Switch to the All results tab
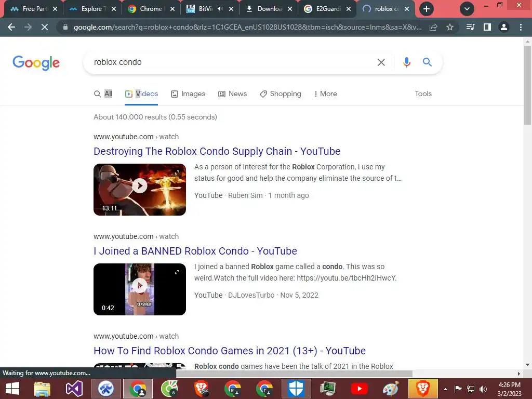The image size is (532, 399). (103, 94)
